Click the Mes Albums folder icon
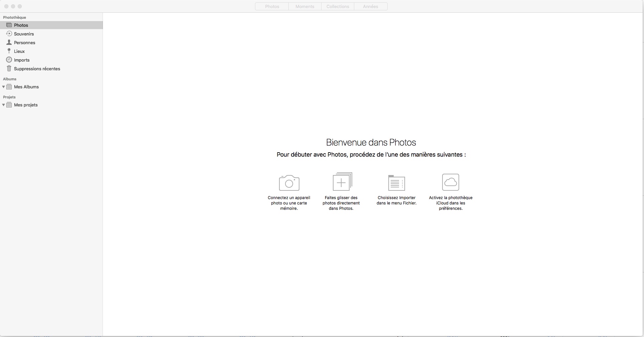 9,87
